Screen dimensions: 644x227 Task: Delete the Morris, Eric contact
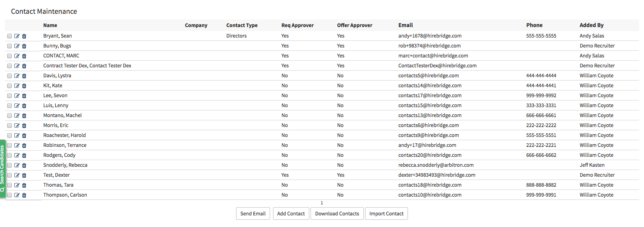[x=24, y=126]
